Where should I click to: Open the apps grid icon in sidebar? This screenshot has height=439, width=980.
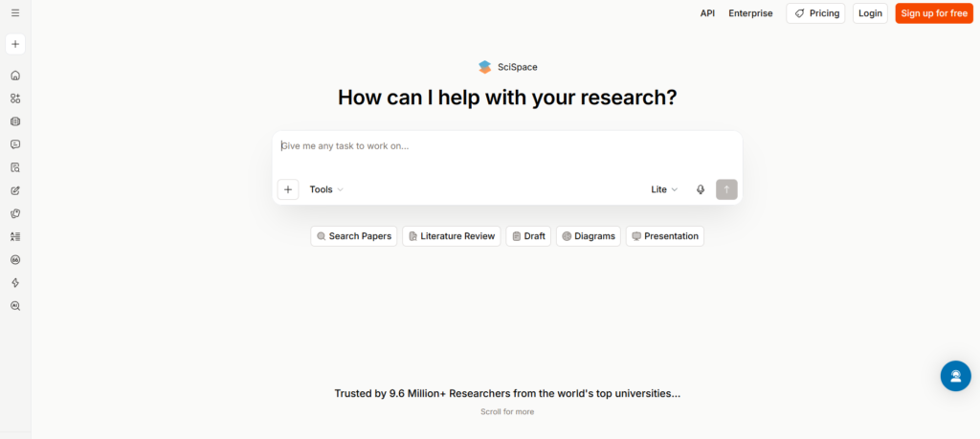point(15,99)
